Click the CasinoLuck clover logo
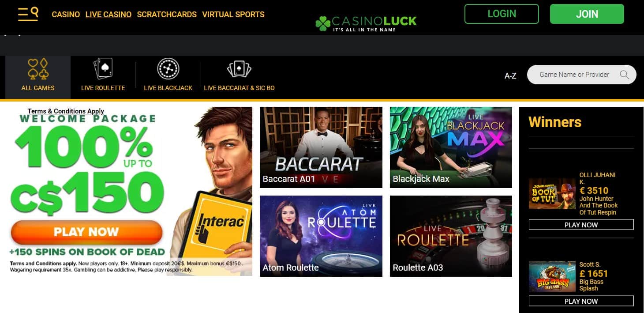The image size is (644, 313). point(366,23)
